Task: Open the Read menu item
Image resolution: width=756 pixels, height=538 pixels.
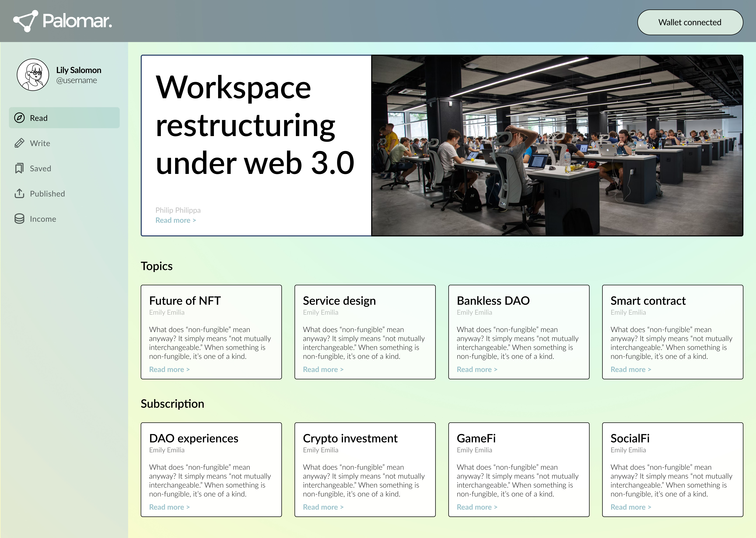Action: coord(64,118)
